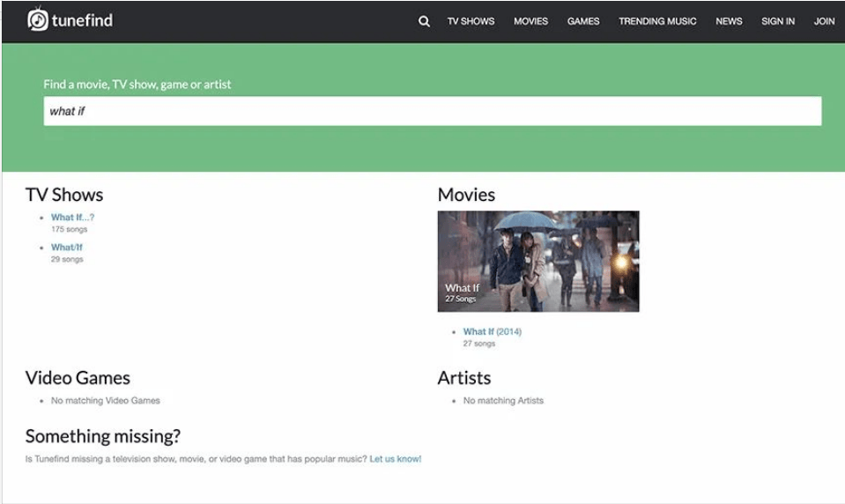Click the 'Movies' section heading
845x504 pixels.
pos(466,195)
